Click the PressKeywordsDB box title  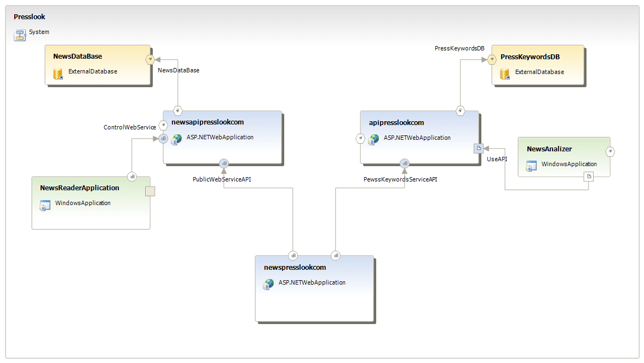pos(530,56)
